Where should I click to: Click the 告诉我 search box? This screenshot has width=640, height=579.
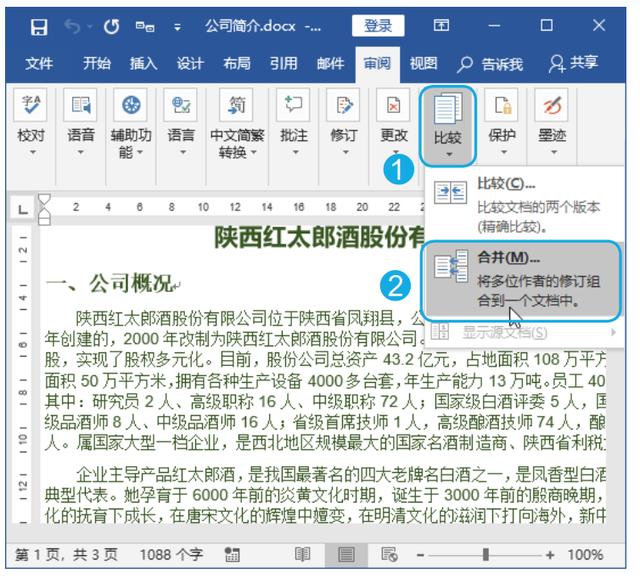[490, 64]
